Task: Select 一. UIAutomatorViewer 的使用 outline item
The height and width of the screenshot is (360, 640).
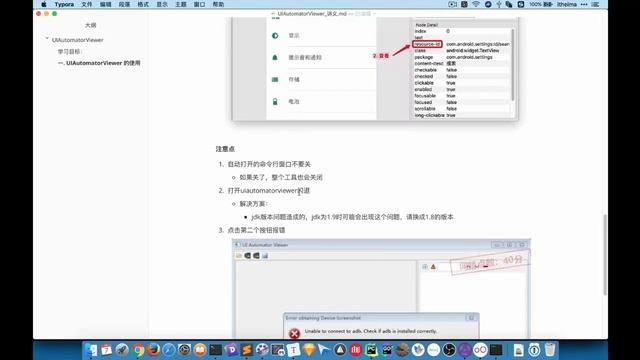Action: 99,63
